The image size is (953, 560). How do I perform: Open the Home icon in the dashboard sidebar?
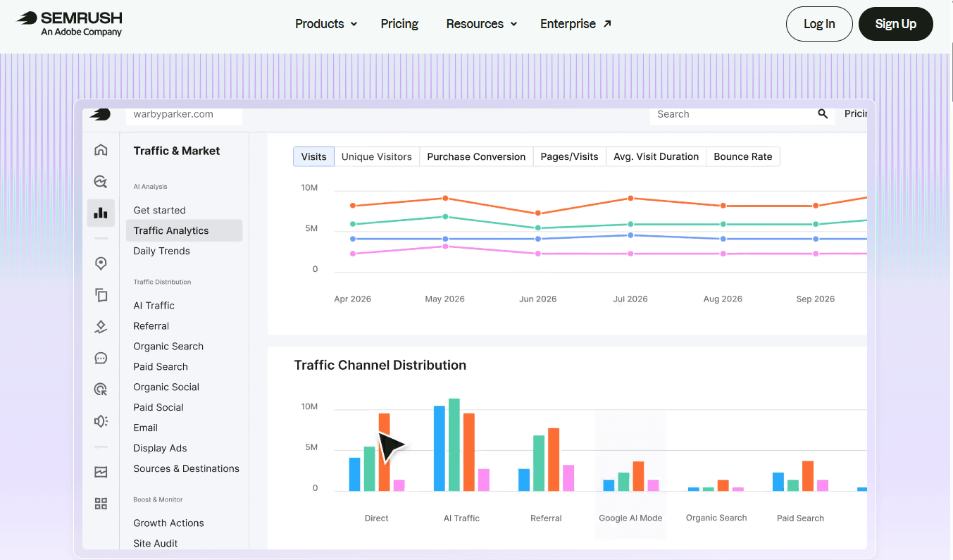[x=101, y=149]
